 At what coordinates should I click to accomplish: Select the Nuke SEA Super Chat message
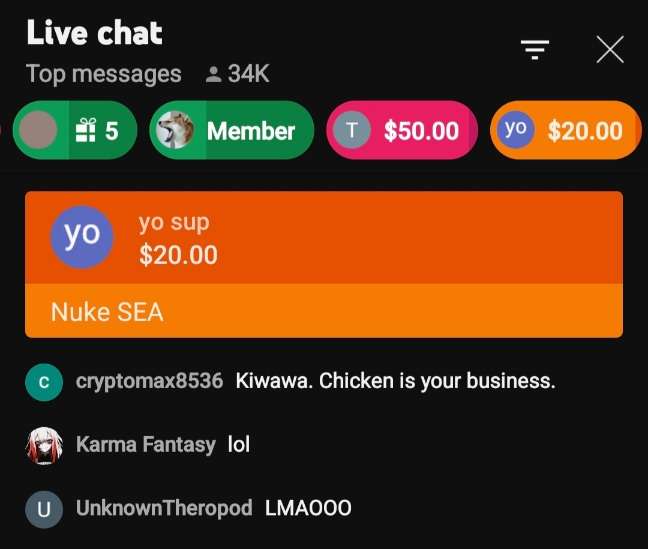point(107,312)
